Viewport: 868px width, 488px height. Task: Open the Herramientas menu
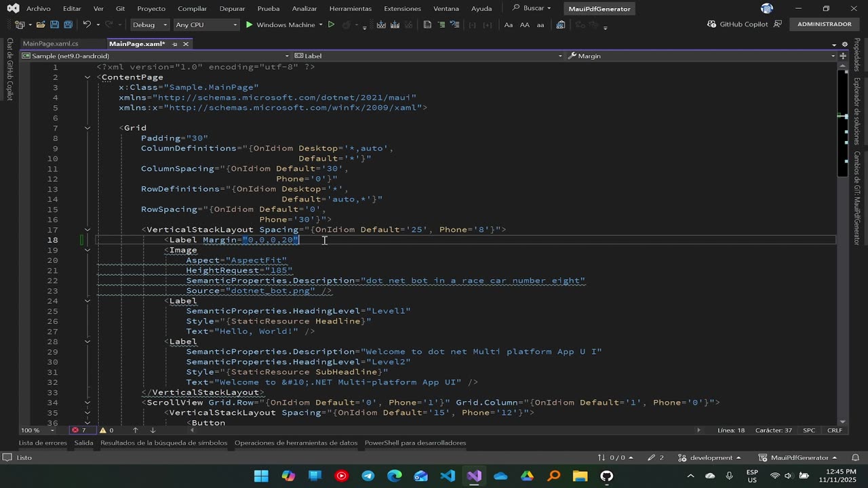click(351, 8)
